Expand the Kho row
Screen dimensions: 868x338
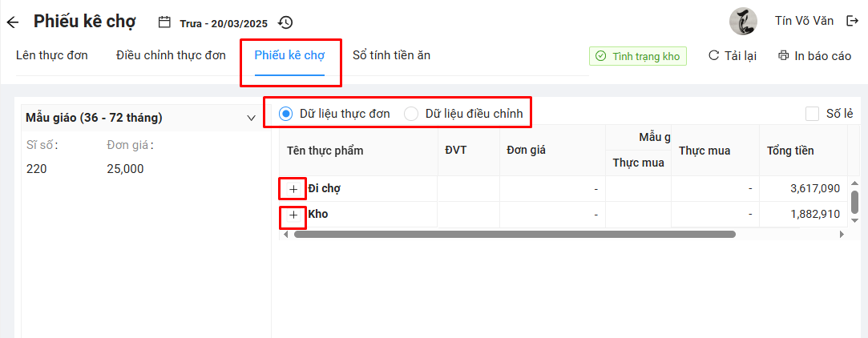tap(293, 215)
